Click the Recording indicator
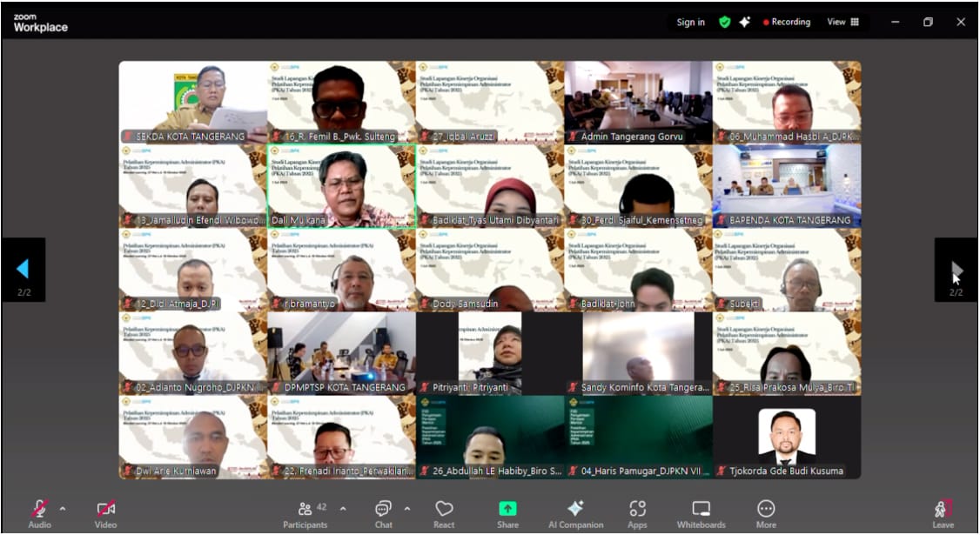The width and height of the screenshot is (980, 535). pos(787,23)
